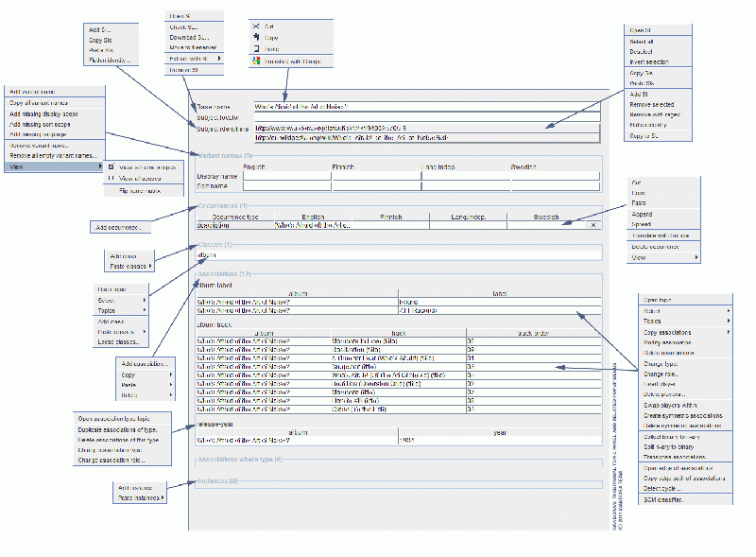The width and height of the screenshot is (756, 557).
Task: Enable the View all scopes checkbox
Action: click(111, 178)
